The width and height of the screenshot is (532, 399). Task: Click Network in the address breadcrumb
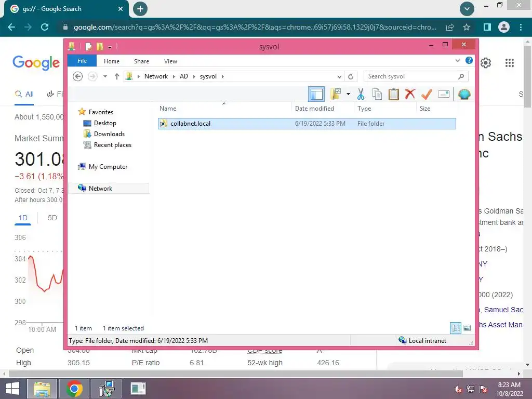pyautogui.click(x=156, y=76)
